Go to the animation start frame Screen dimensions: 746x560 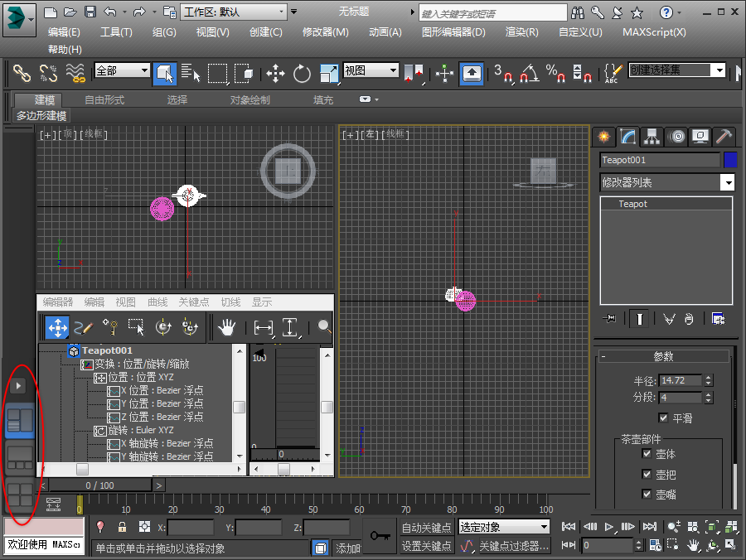pyautogui.click(x=568, y=527)
